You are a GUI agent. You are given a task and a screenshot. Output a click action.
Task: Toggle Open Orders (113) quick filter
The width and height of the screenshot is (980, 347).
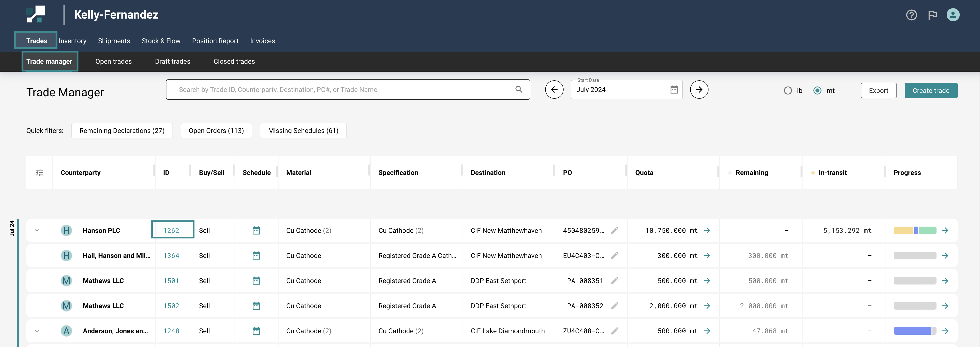point(216,131)
